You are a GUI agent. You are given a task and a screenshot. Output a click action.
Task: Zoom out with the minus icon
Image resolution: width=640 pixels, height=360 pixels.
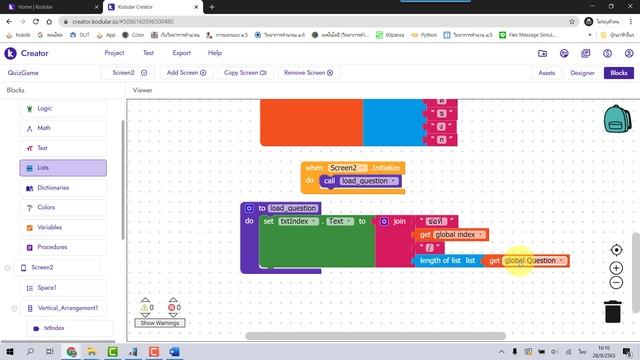click(616, 282)
